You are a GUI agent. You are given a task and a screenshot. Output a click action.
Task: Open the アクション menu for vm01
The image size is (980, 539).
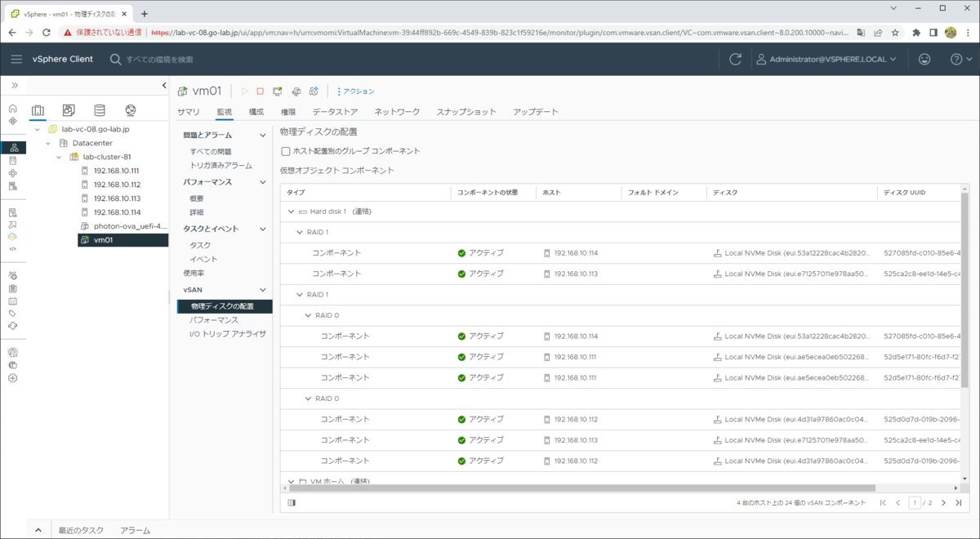pos(355,91)
